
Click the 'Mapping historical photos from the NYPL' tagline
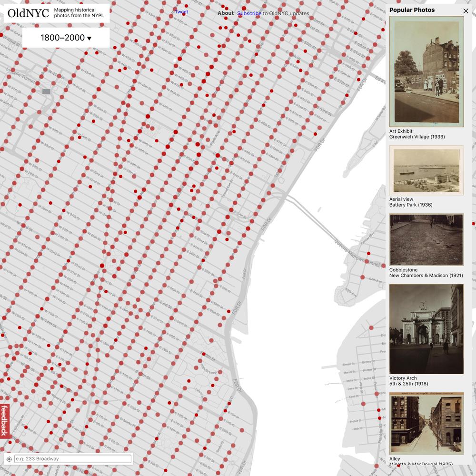pyautogui.click(x=79, y=13)
